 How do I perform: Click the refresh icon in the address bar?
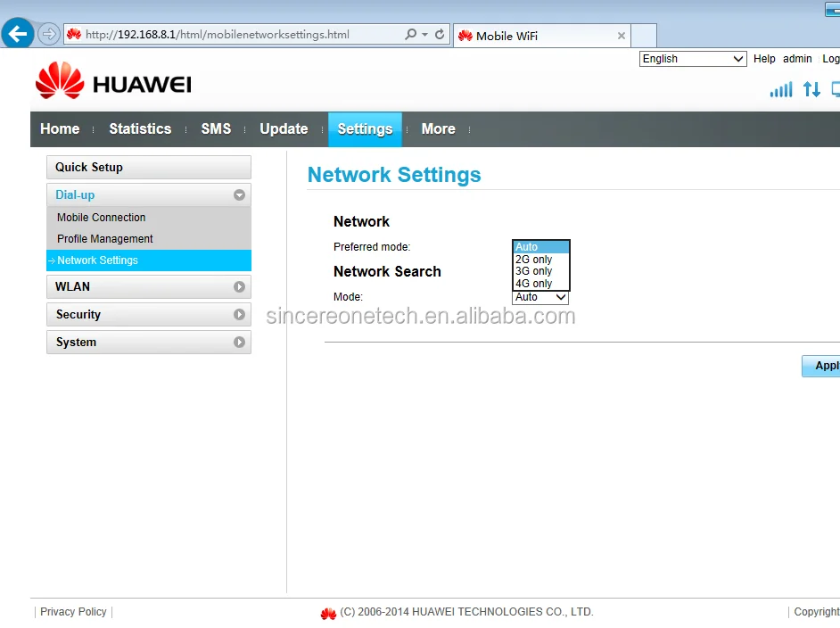(438, 34)
